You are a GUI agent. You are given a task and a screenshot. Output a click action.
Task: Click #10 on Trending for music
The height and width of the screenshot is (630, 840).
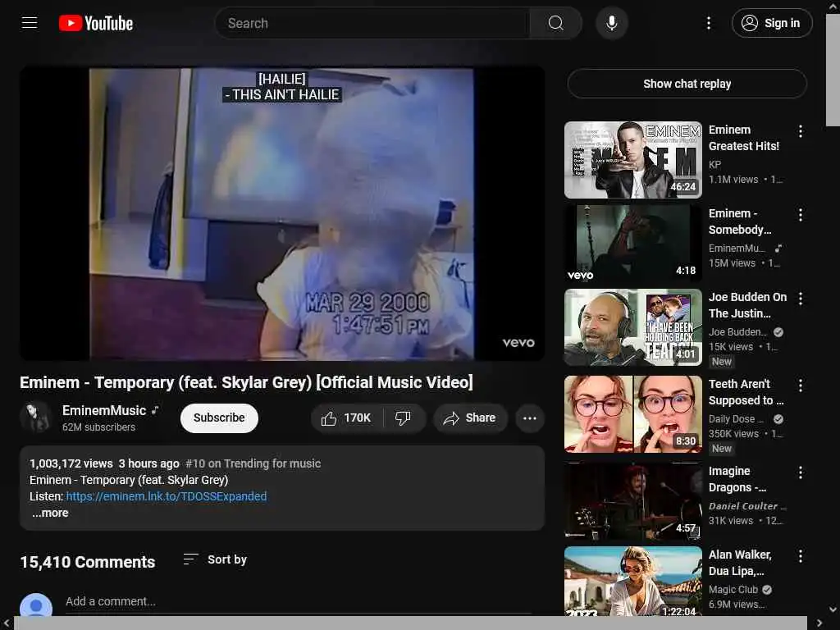click(x=253, y=463)
